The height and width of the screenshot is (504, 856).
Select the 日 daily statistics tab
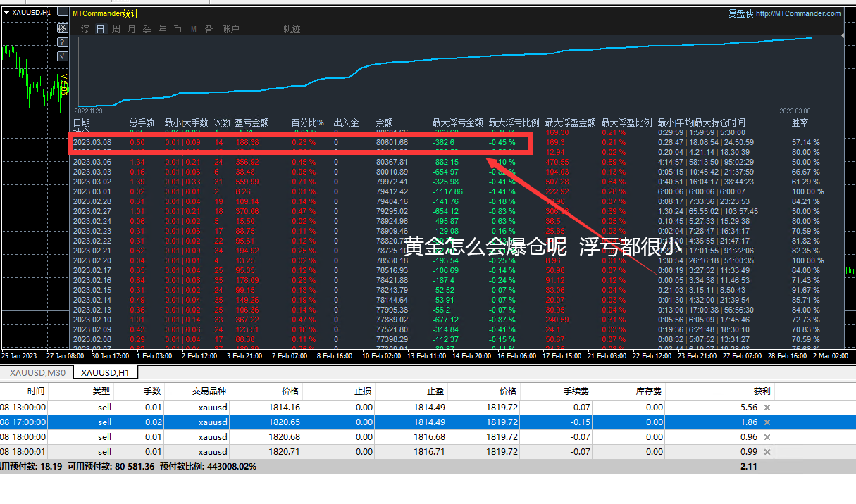(101, 29)
